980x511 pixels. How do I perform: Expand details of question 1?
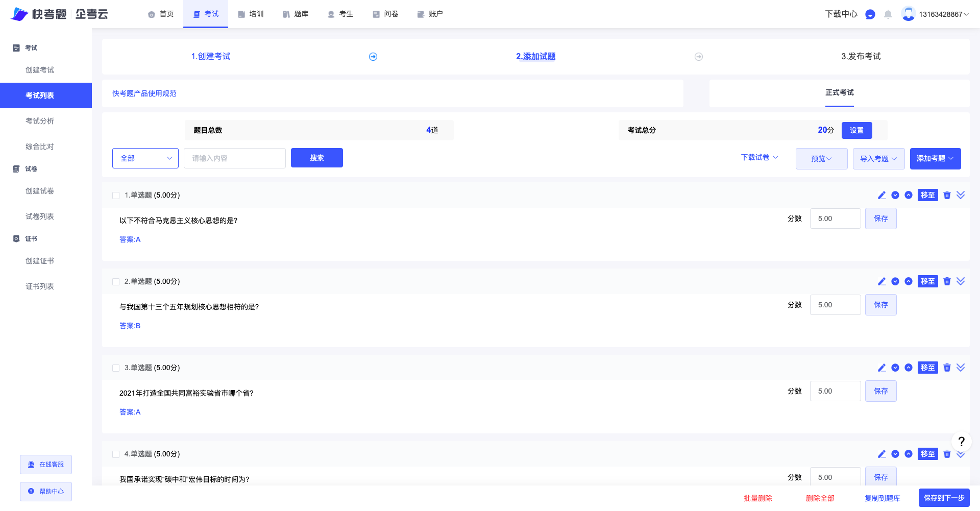(961, 195)
